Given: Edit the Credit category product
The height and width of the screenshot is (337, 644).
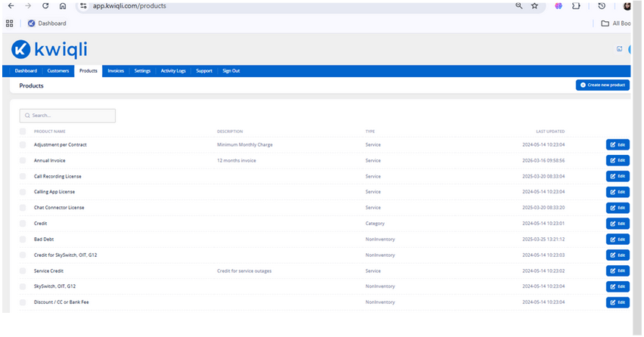Looking at the screenshot, I should 618,224.
